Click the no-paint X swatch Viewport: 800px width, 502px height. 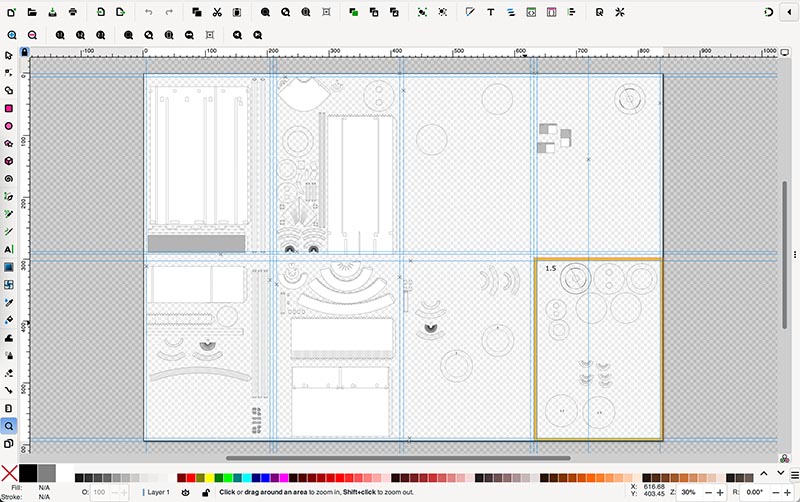click(x=9, y=473)
